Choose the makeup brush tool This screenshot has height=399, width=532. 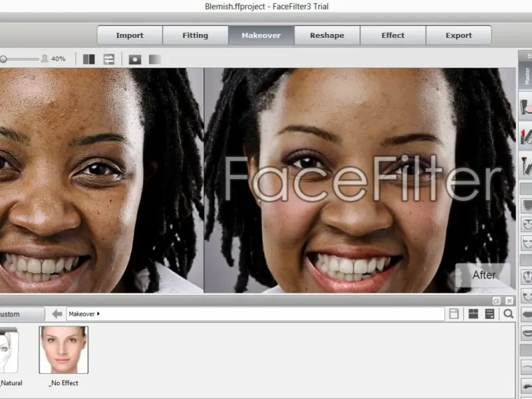click(526, 165)
